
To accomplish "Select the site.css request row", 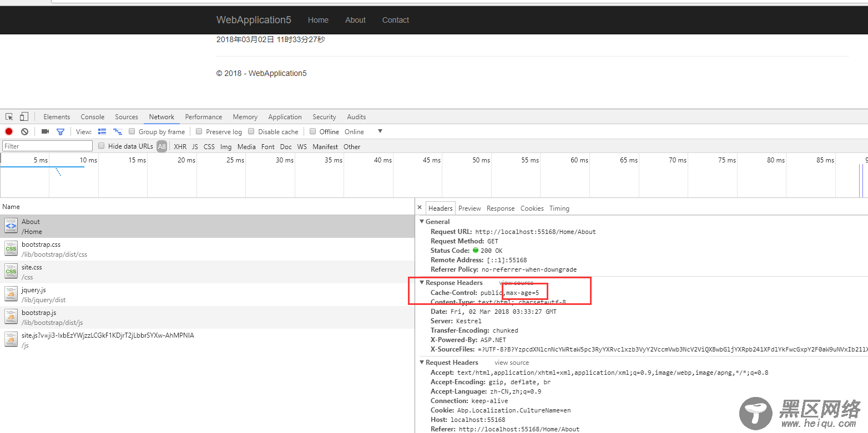I will [x=208, y=272].
